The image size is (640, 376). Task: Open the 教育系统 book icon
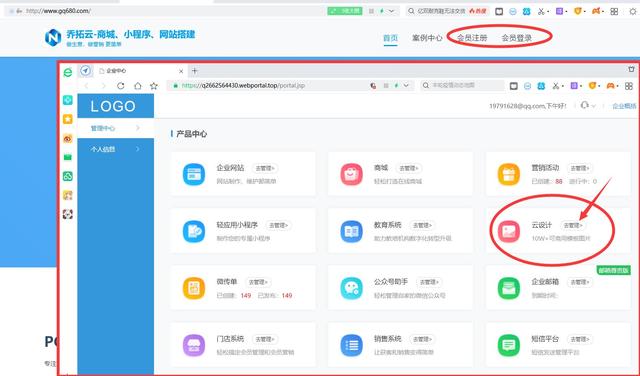[x=351, y=231]
